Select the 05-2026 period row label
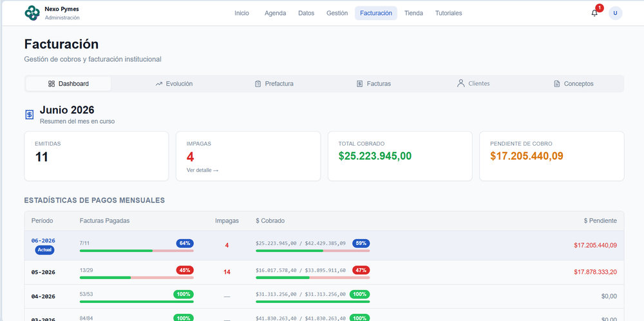644x321 pixels. [x=43, y=272]
